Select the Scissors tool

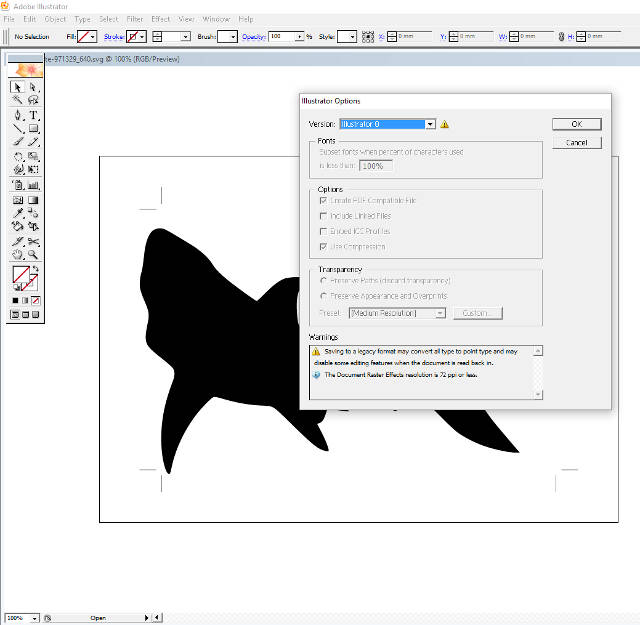click(33, 242)
